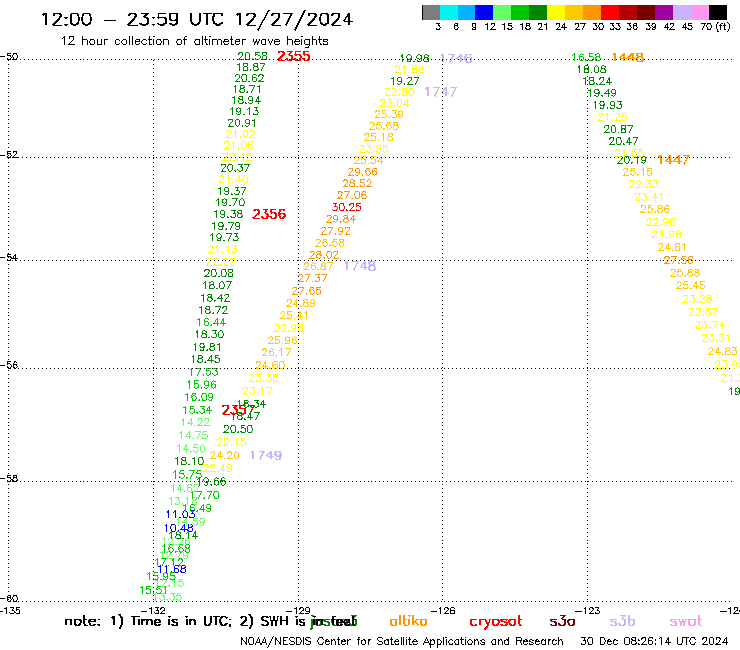Screen dimensions: 740x650
Task: Click the wave height value "18.87"
Action: click(251, 68)
